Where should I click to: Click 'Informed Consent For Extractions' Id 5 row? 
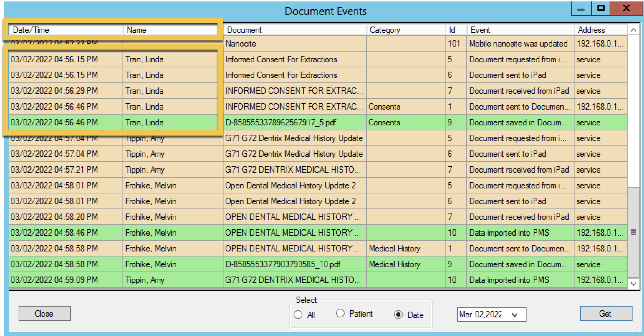pyautogui.click(x=295, y=59)
